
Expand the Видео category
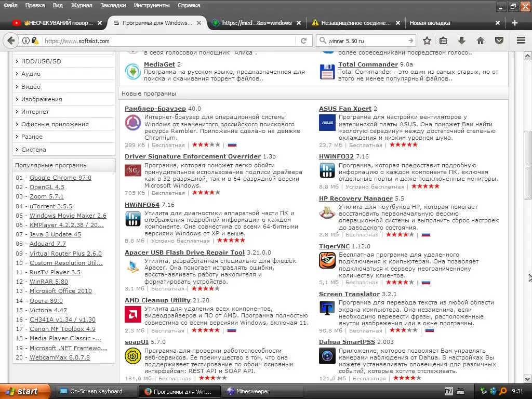click(64, 87)
